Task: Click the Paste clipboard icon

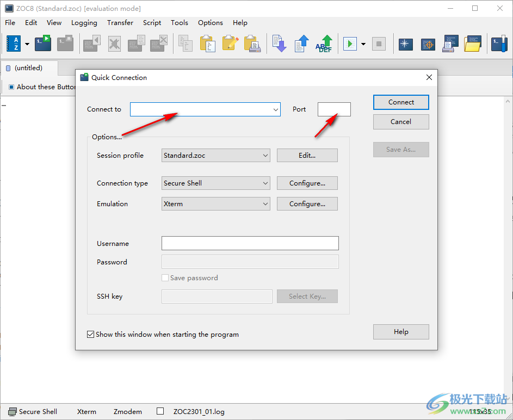Action: pyautogui.click(x=208, y=44)
